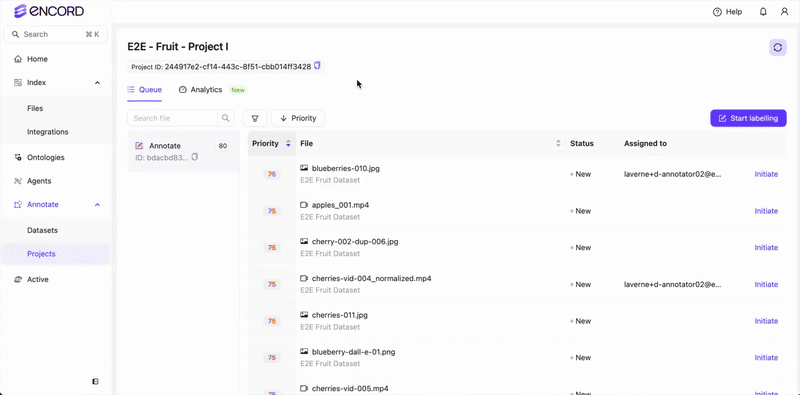Viewport: 800px width, 395px height.
Task: Click the Active icon
Action: pyautogui.click(x=18, y=279)
